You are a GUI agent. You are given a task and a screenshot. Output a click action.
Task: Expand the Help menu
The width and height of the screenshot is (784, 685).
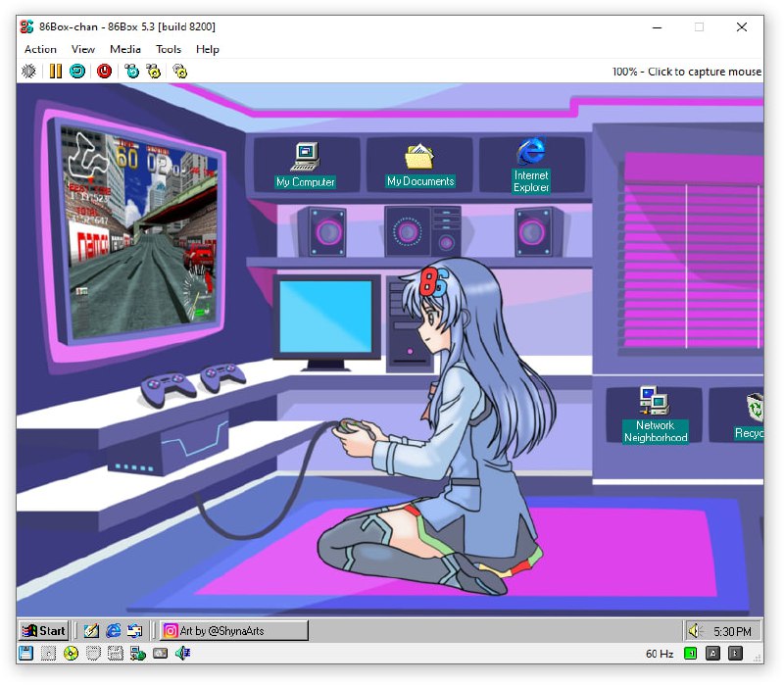[208, 49]
